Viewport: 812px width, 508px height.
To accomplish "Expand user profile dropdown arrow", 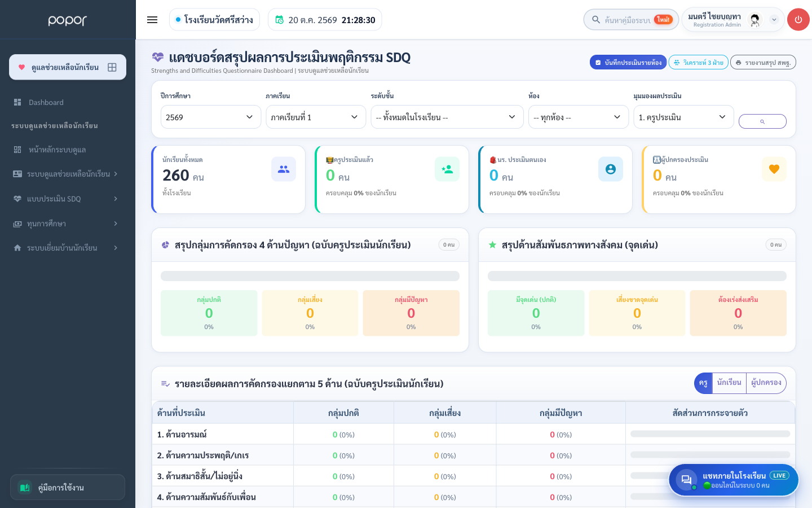I will point(774,20).
